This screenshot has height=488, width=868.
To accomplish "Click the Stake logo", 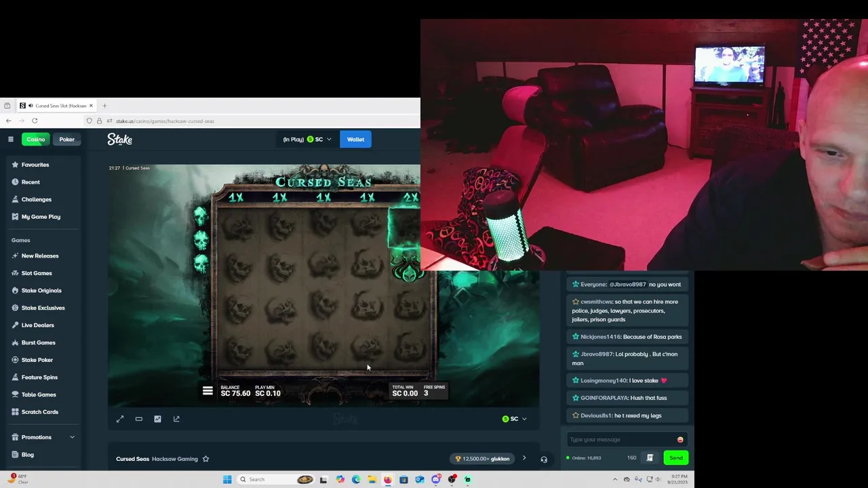I will (119, 139).
